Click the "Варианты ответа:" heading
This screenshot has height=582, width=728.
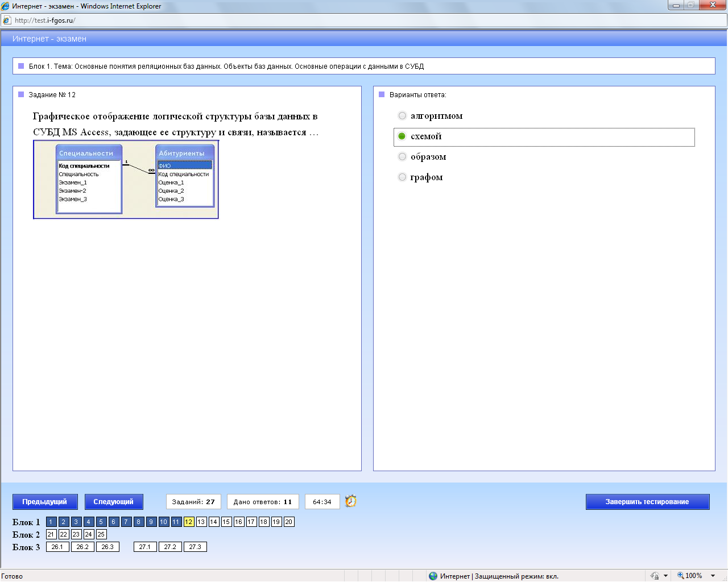[418, 95]
